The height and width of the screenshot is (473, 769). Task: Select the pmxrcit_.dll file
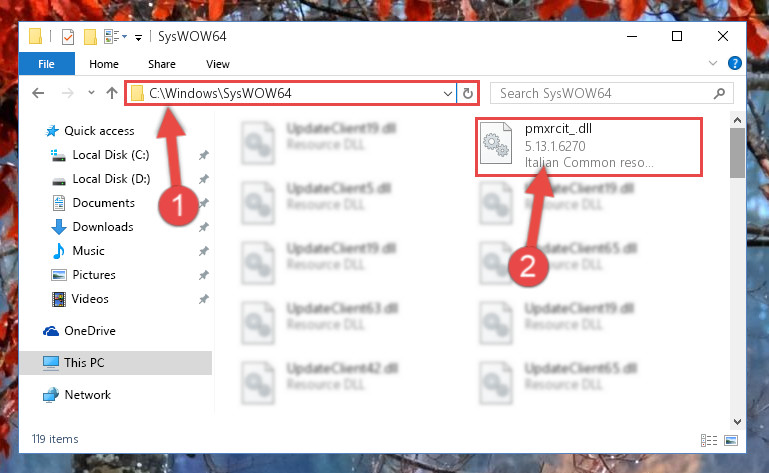[x=589, y=146]
